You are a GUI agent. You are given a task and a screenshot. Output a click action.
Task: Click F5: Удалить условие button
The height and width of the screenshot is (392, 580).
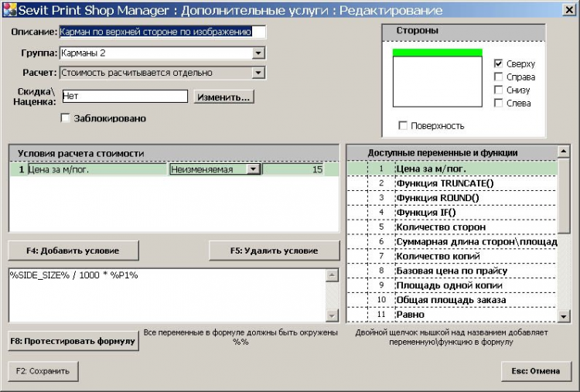click(274, 251)
